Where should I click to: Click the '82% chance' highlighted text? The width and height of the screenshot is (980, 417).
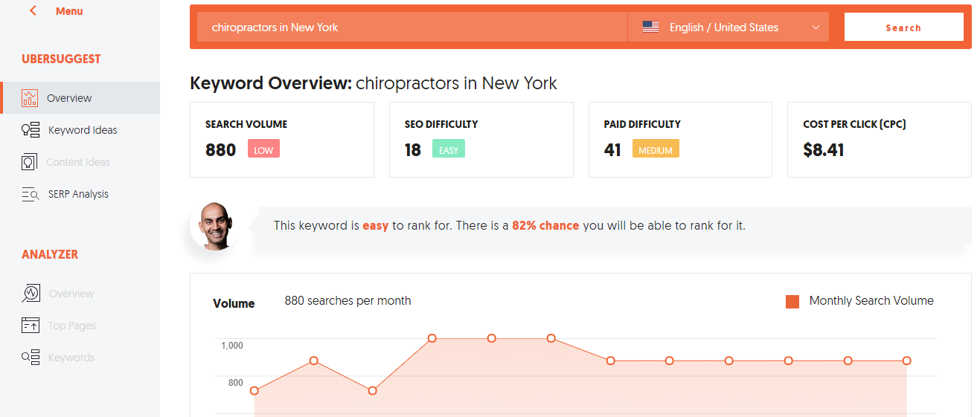point(545,225)
